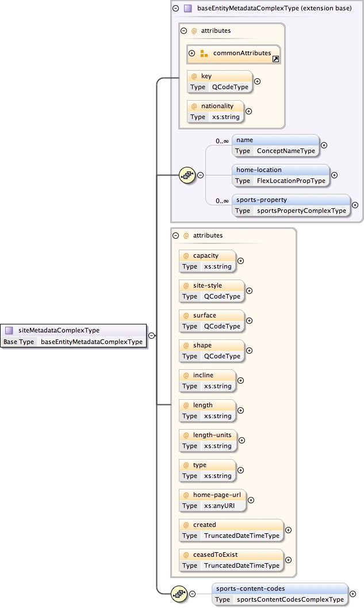
Task: Collapse the upper attributes group
Action: [183, 31]
